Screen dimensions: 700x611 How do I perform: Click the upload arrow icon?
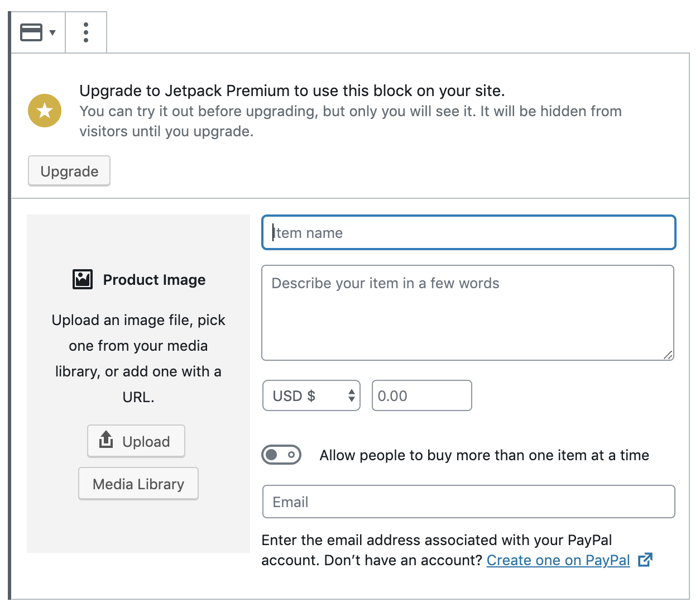(x=106, y=440)
